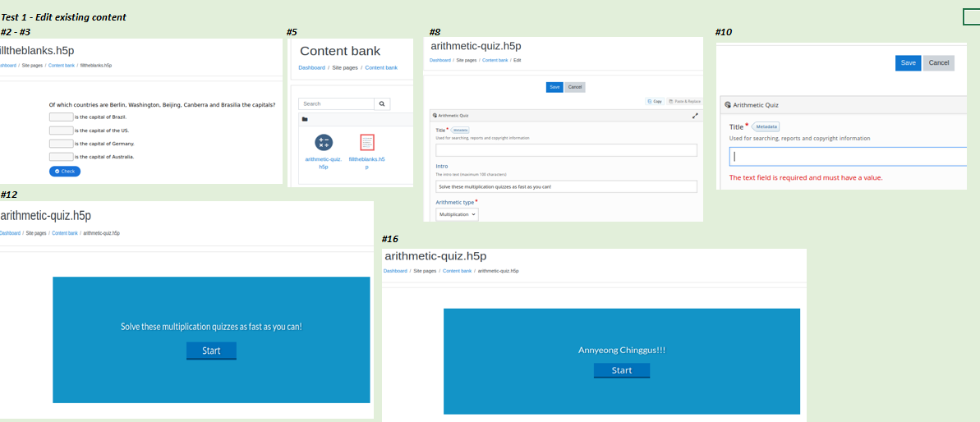Click the blank before 'capital of Germany'
This screenshot has height=422, width=980.
click(62, 144)
